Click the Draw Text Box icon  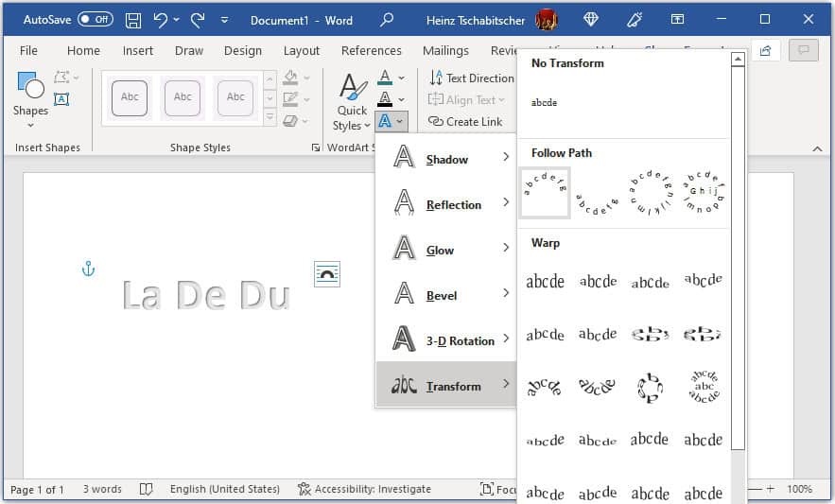tap(61, 99)
